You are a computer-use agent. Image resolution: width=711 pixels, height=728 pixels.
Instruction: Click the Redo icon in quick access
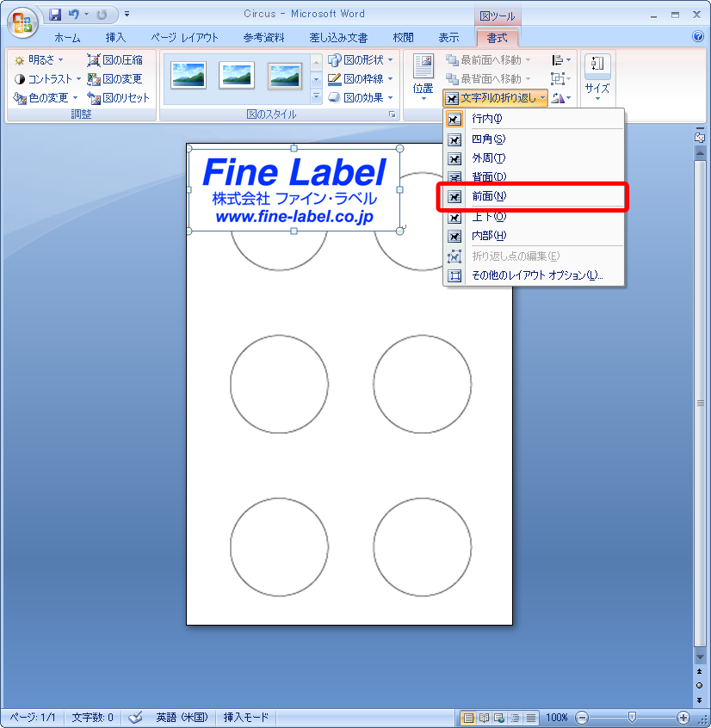pos(102,15)
